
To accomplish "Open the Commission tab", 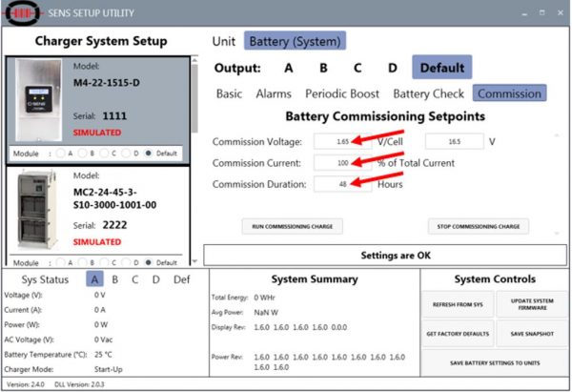I will pyautogui.click(x=510, y=93).
